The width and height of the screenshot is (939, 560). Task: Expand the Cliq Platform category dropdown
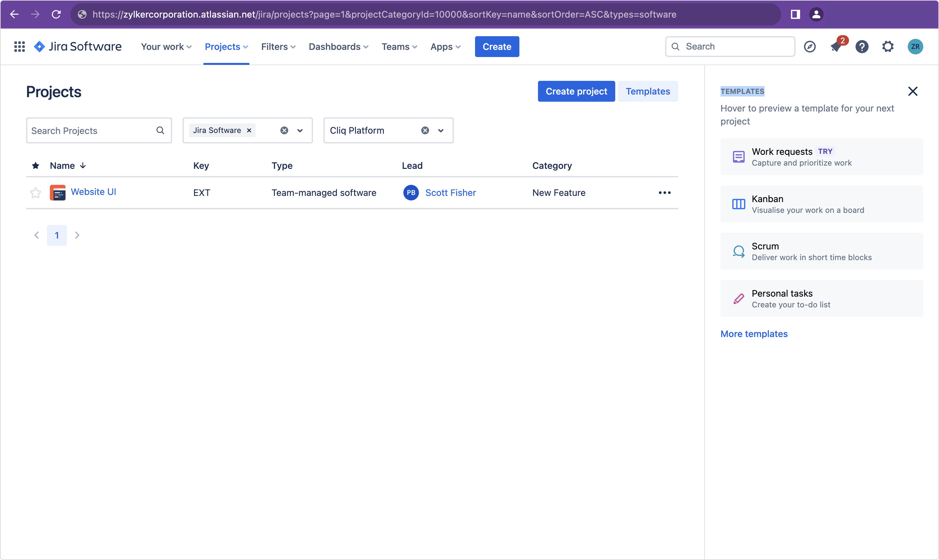(x=441, y=131)
